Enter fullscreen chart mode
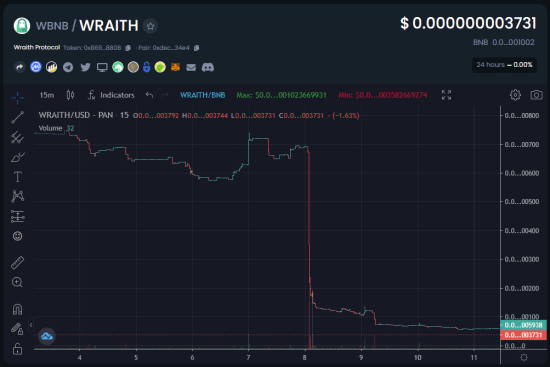The height and width of the screenshot is (367, 550). click(446, 95)
